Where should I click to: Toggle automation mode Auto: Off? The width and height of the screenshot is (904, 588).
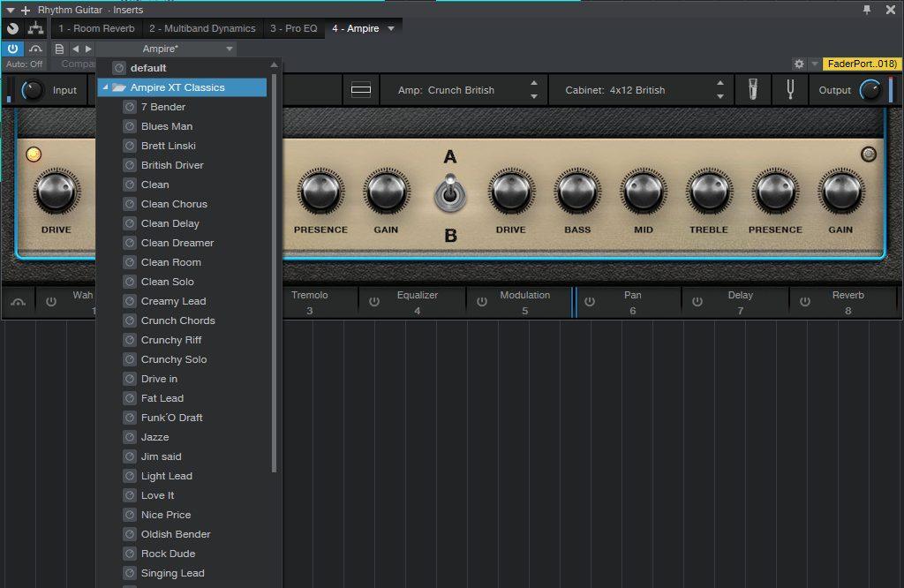point(24,64)
